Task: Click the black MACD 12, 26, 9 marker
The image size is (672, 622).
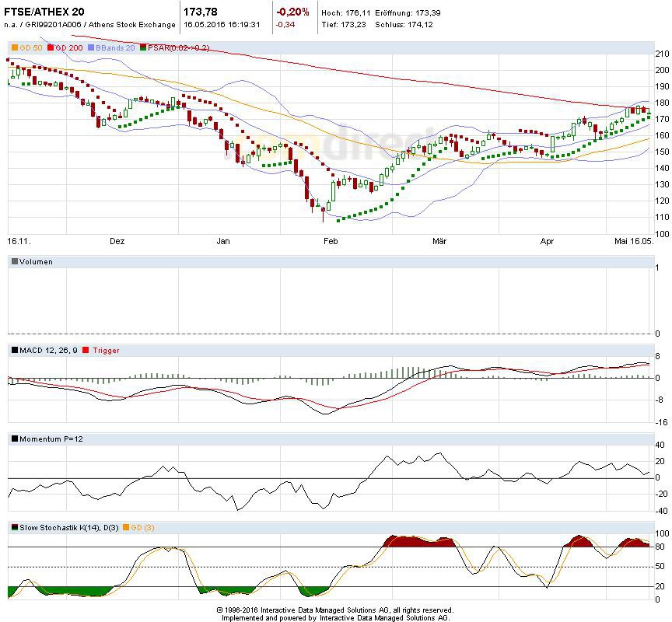Action: (15, 351)
